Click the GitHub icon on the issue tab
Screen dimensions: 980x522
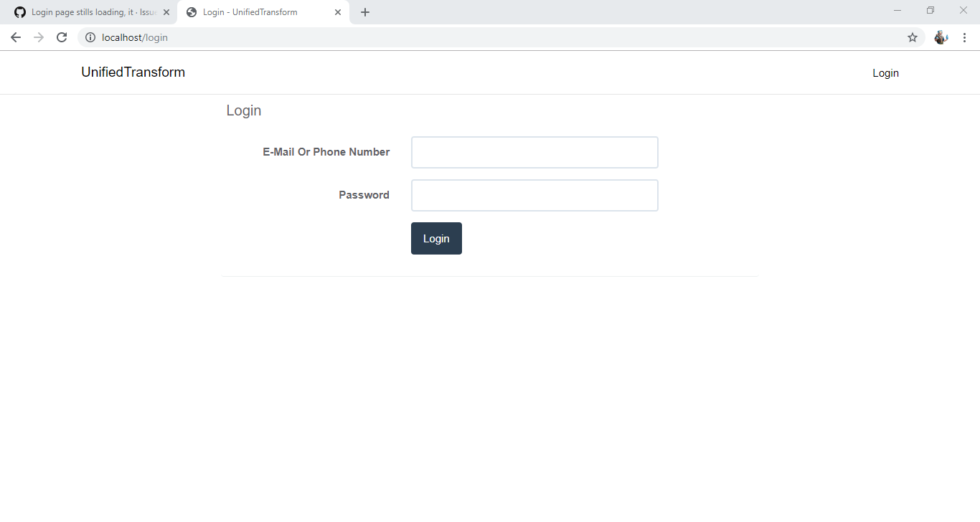pos(19,11)
